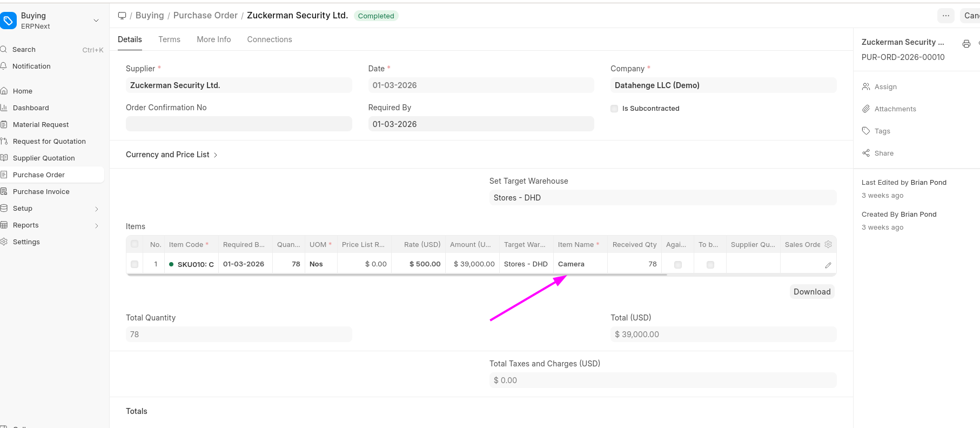Viewport: 980px width, 428px height.
Task: Click the Buying ERPNext app logo icon
Action: point(9,21)
